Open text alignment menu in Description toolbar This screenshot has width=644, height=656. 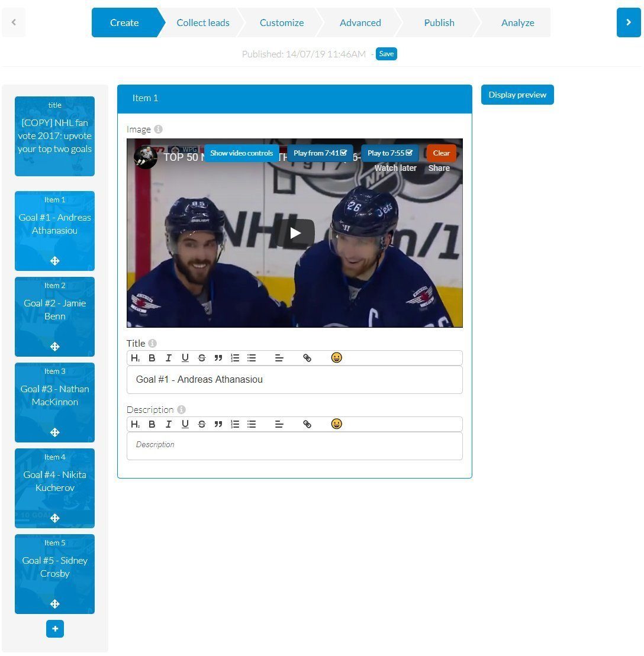pos(279,424)
